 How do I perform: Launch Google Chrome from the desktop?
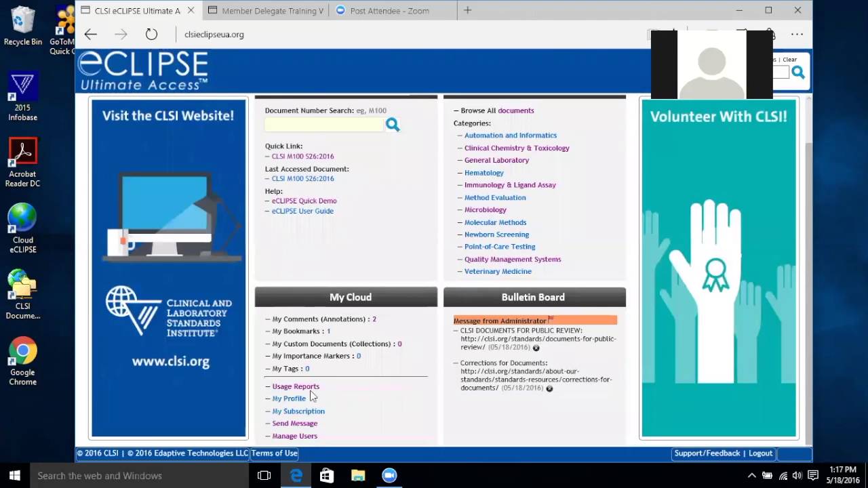click(22, 361)
